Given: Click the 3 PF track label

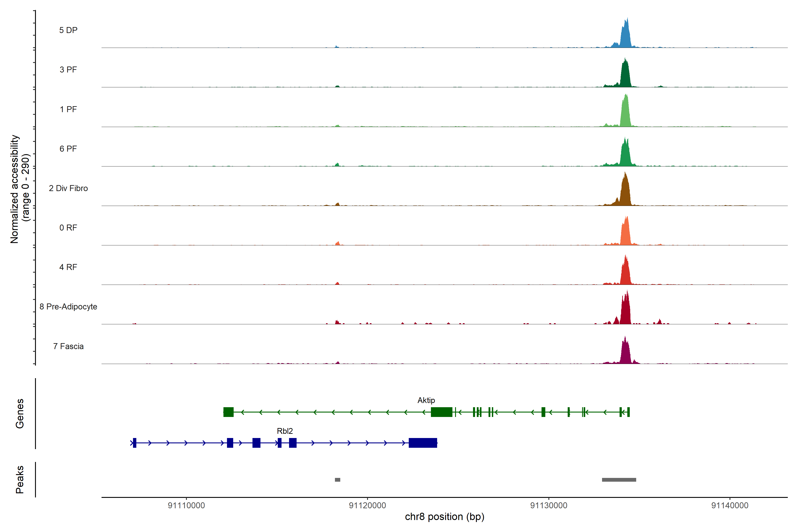Looking at the screenshot, I should 68,70.
